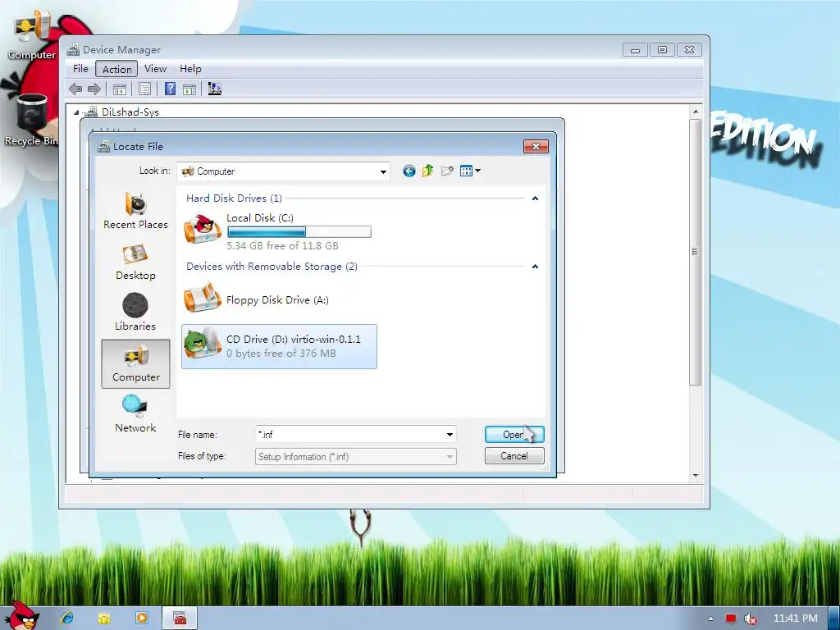Click the scrollbar down arrow in Device Manager

[696, 475]
